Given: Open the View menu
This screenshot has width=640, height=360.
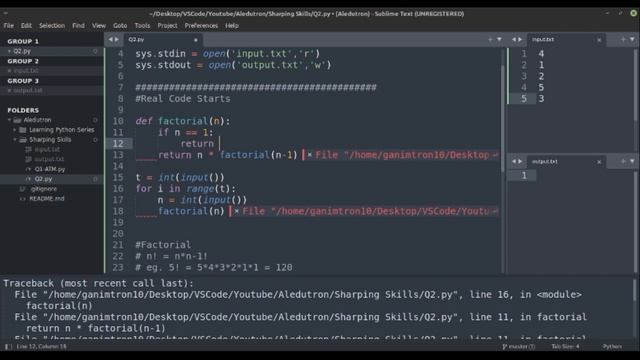Looking at the screenshot, I should pyautogui.click(x=99, y=26).
